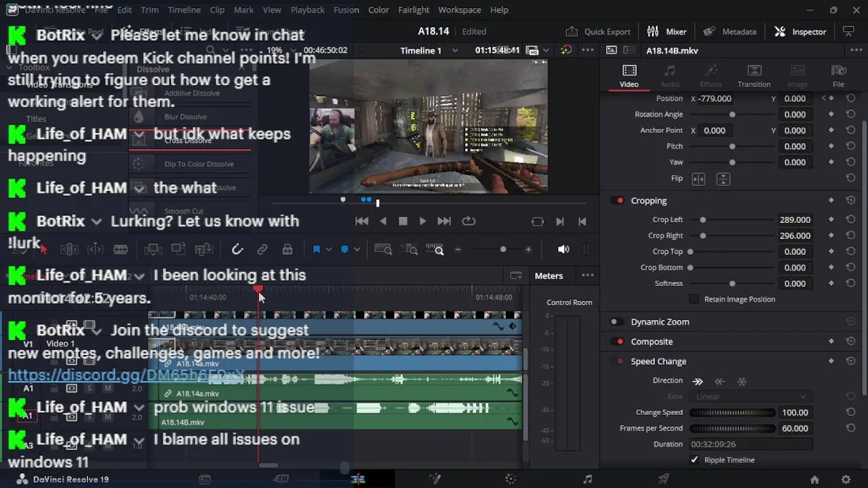The image size is (868, 488).
Task: Add a marker with the blue marker icon
Action: click(x=344, y=249)
